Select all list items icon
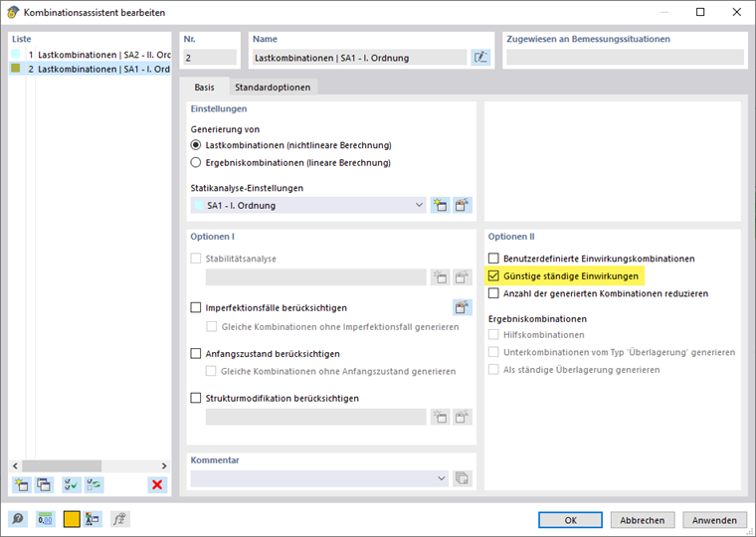The width and height of the screenshot is (756, 537). 72,484
